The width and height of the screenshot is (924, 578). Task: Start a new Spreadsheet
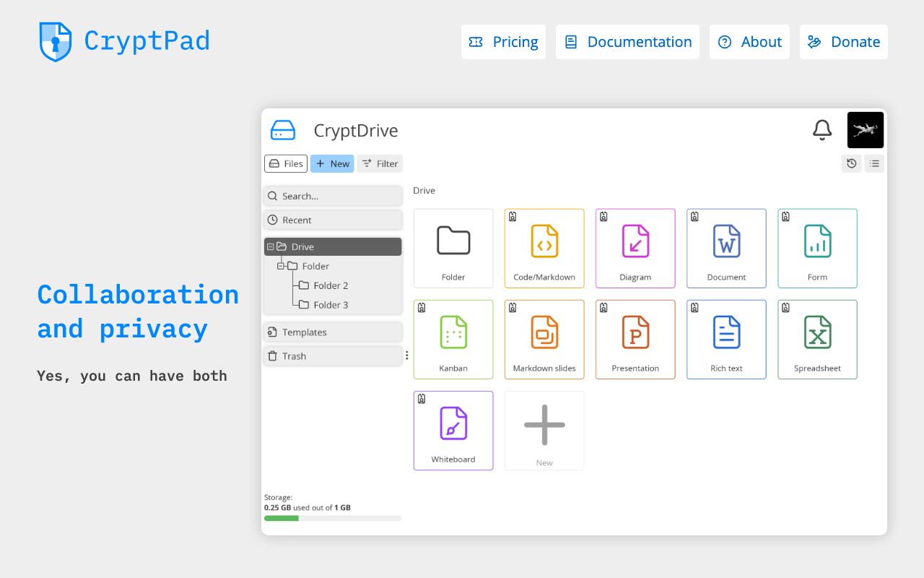click(x=817, y=340)
